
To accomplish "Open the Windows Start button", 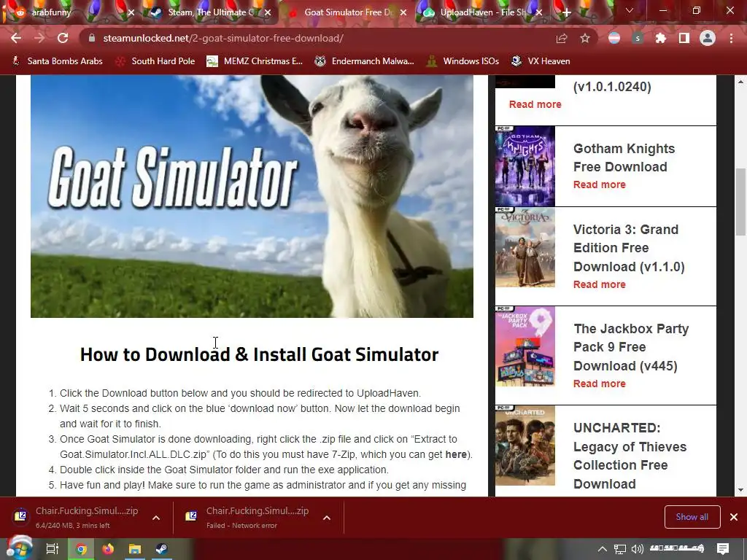I will [20, 548].
